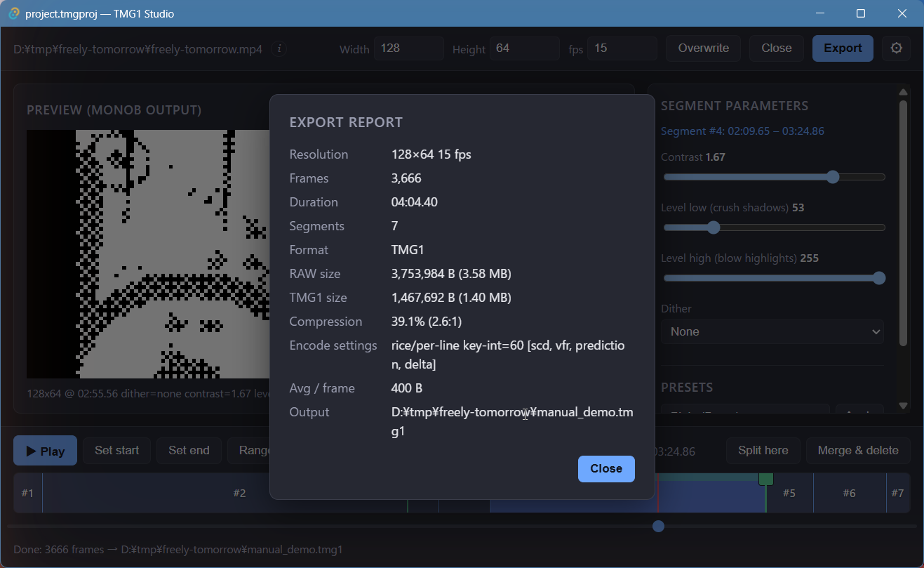This screenshot has height=568, width=924.
Task: Show file info via the info icon
Action: 279,48
